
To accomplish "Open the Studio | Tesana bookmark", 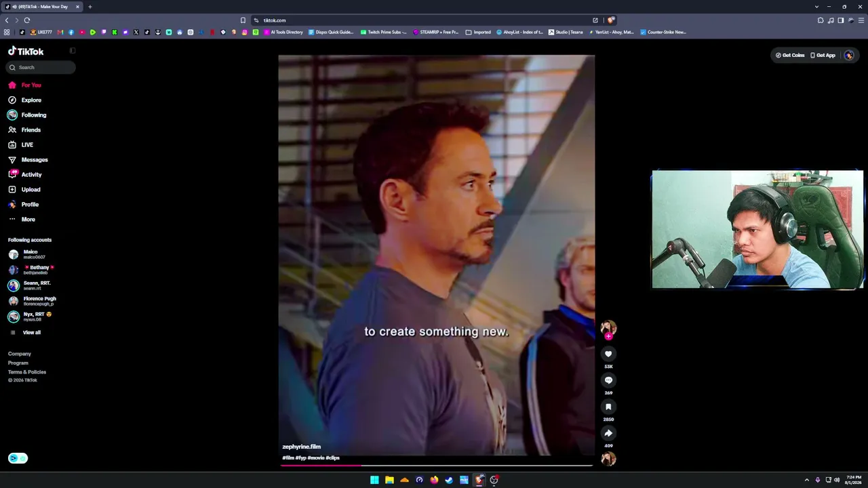I will 566,32.
